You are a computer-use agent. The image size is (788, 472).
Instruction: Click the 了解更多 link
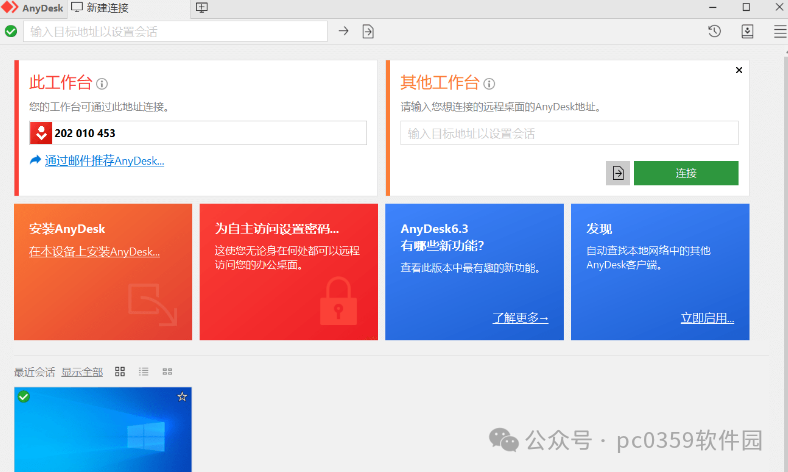(520, 318)
